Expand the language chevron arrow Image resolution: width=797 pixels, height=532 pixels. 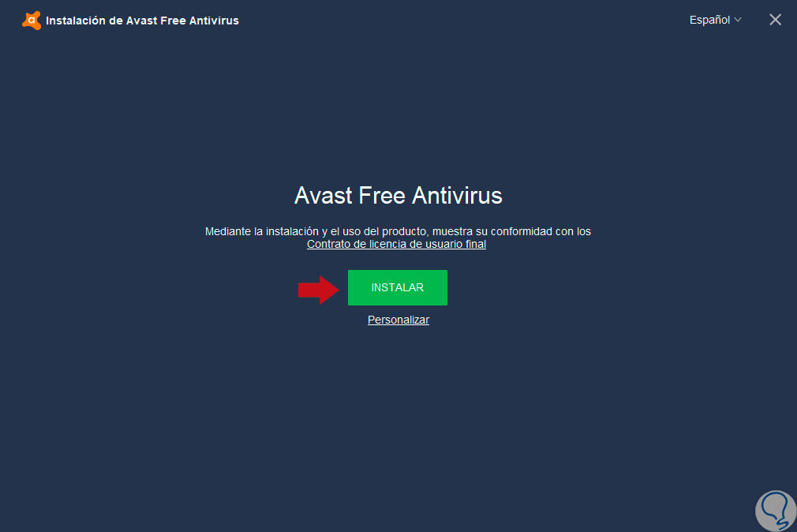coord(738,21)
